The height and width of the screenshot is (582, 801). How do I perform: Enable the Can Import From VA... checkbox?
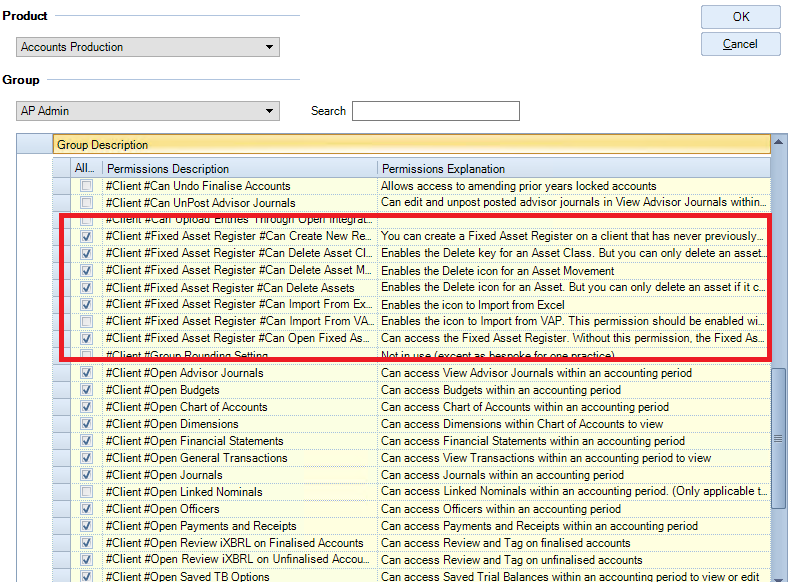87,321
